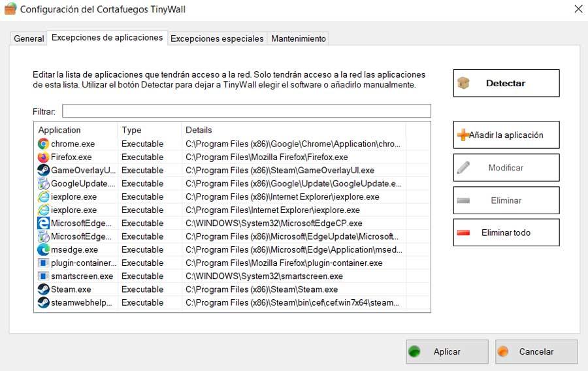Click the red minus icon of Eliminar todo
The width and height of the screenshot is (588, 371).
(x=463, y=233)
